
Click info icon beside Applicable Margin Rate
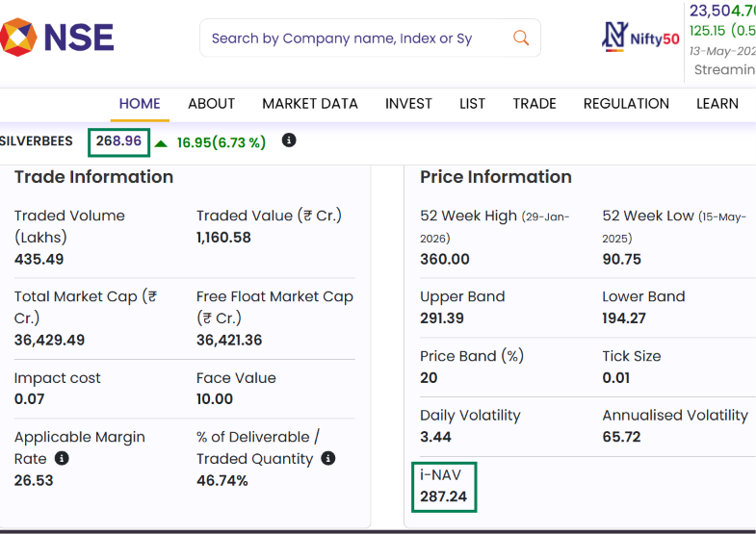tap(62, 458)
